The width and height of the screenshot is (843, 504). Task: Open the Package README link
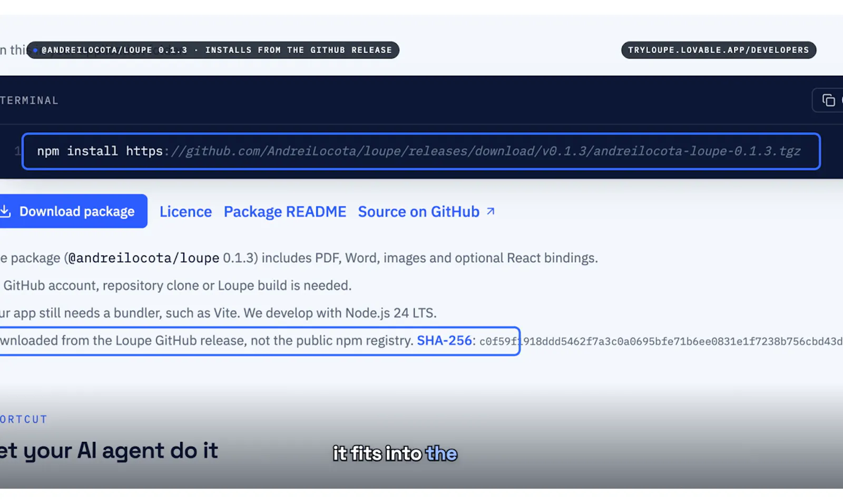click(x=285, y=212)
